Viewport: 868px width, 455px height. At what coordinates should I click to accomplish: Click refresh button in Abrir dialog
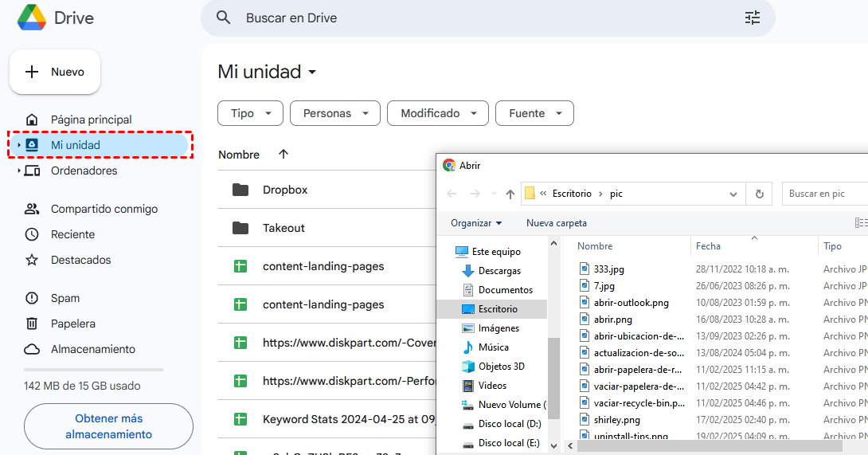click(x=759, y=194)
